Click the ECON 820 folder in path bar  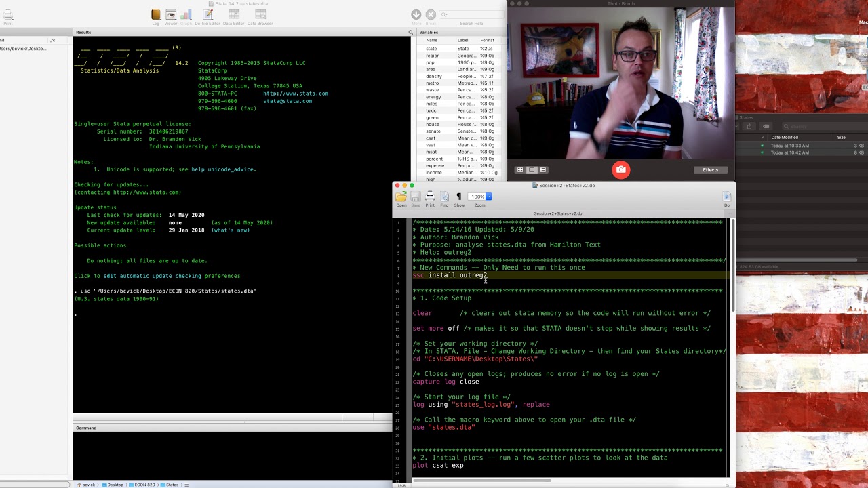tap(142, 485)
